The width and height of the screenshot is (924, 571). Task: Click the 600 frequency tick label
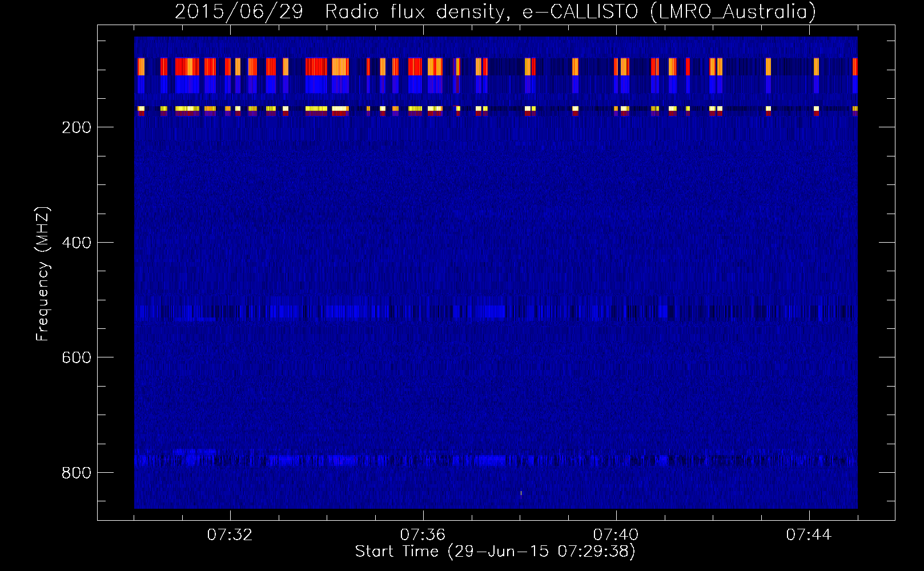coord(77,357)
